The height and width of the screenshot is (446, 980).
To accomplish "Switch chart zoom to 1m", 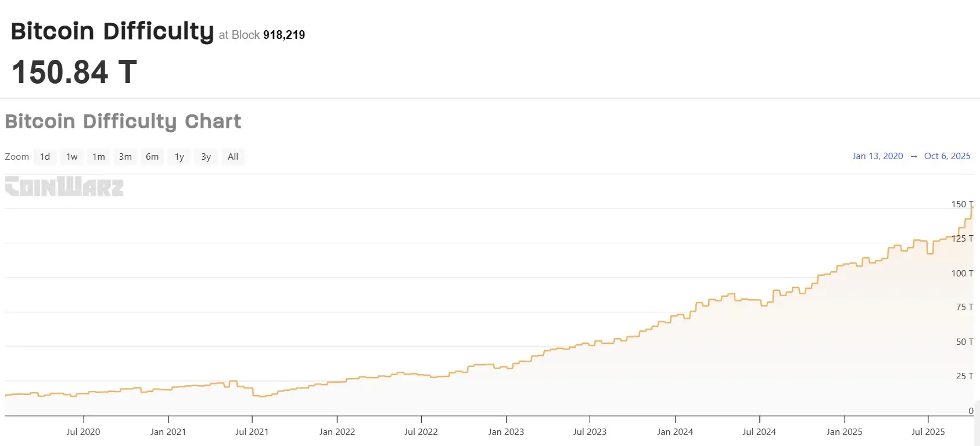I will coord(99,157).
